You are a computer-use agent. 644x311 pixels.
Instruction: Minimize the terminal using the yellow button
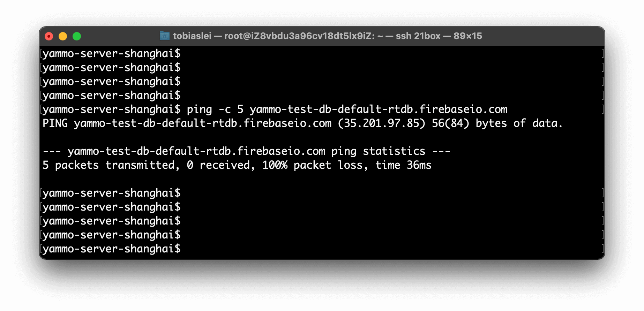(x=63, y=36)
